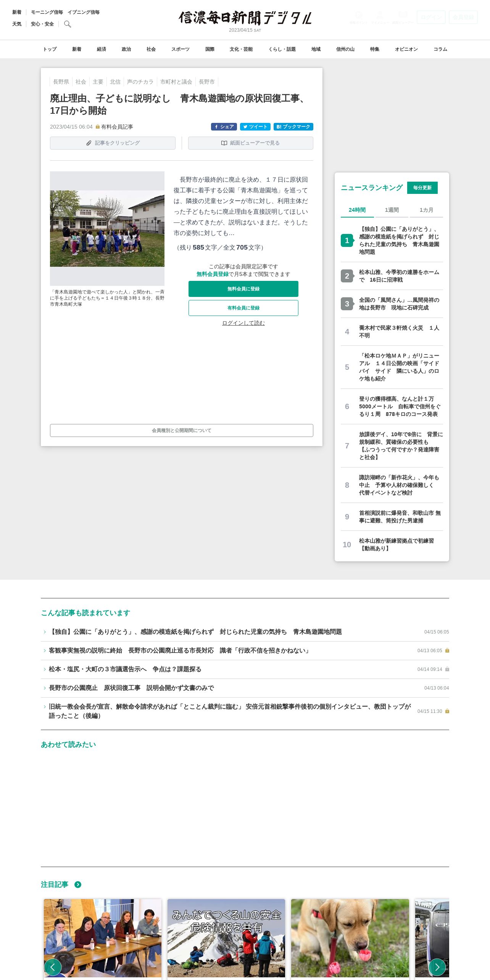Open 文化・芸能 navigation menu item
Viewport: 490px width, 980px height.
[241, 49]
